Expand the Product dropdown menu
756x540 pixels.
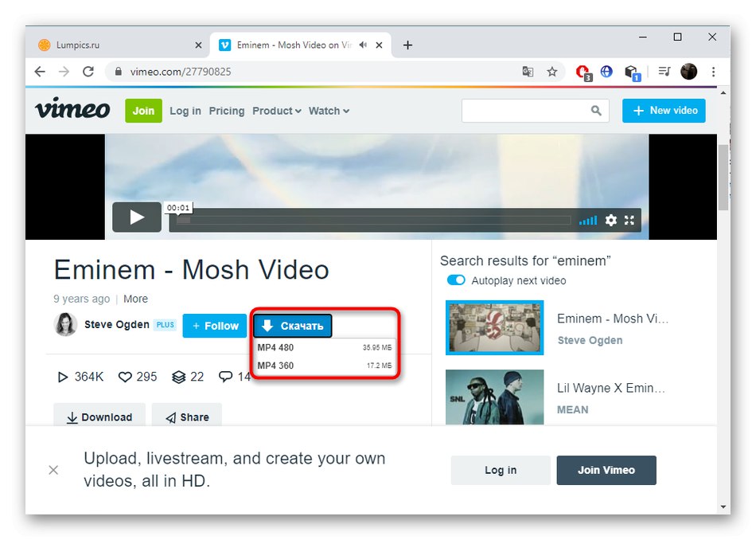point(277,111)
